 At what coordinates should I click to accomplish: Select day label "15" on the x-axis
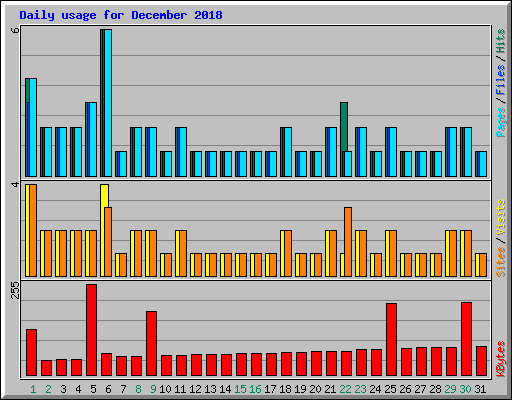[240, 389]
